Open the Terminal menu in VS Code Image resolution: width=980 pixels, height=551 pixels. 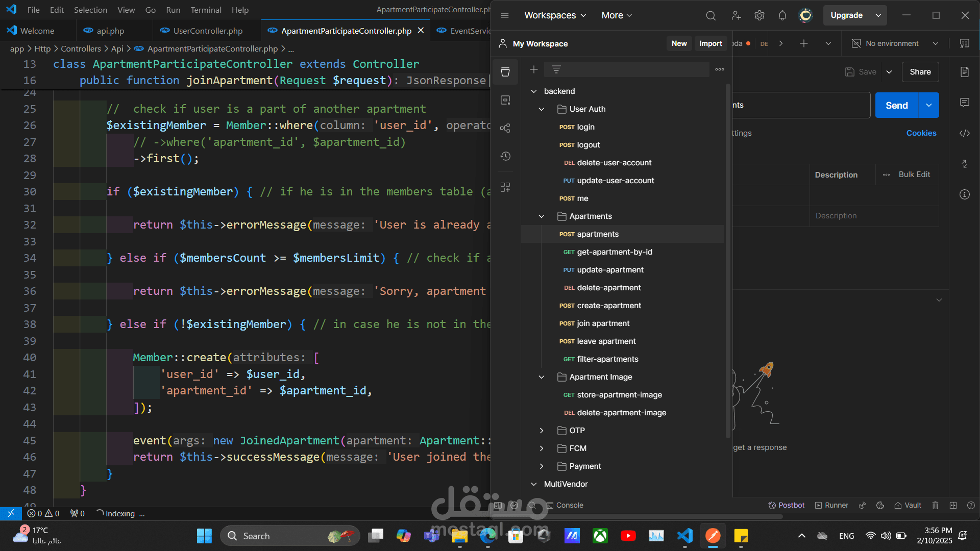pyautogui.click(x=206, y=10)
